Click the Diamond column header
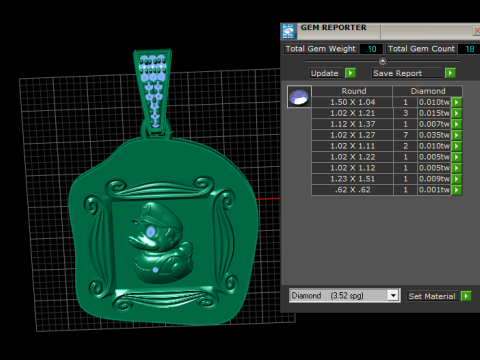 [428, 91]
